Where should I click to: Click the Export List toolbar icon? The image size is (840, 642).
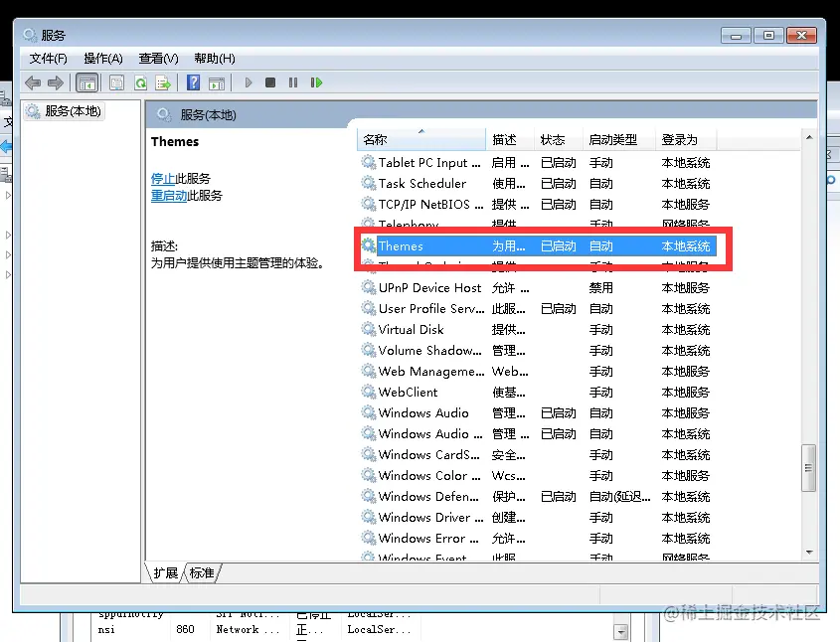[163, 83]
